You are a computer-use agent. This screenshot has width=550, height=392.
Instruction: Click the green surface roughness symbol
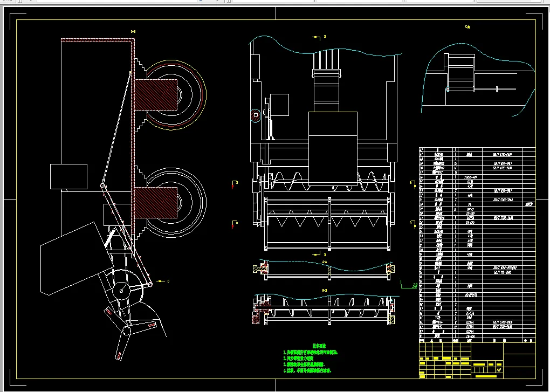[409, 285]
